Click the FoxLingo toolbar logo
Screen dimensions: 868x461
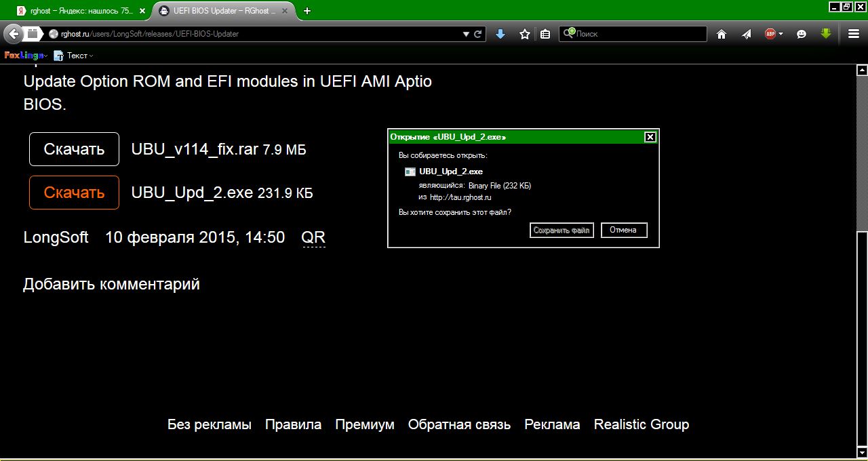point(23,56)
